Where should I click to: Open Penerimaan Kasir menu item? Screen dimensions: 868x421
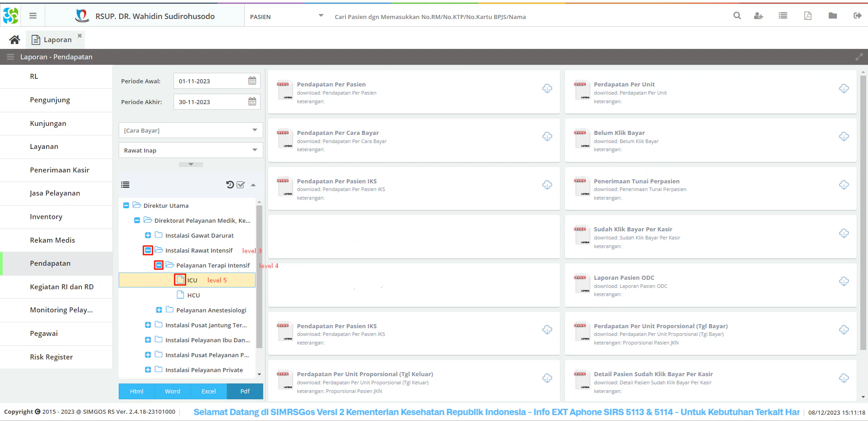click(x=56, y=170)
